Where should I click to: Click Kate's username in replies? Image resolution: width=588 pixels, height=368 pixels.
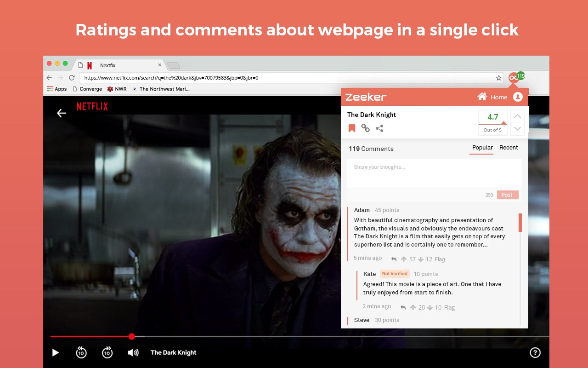click(x=370, y=274)
